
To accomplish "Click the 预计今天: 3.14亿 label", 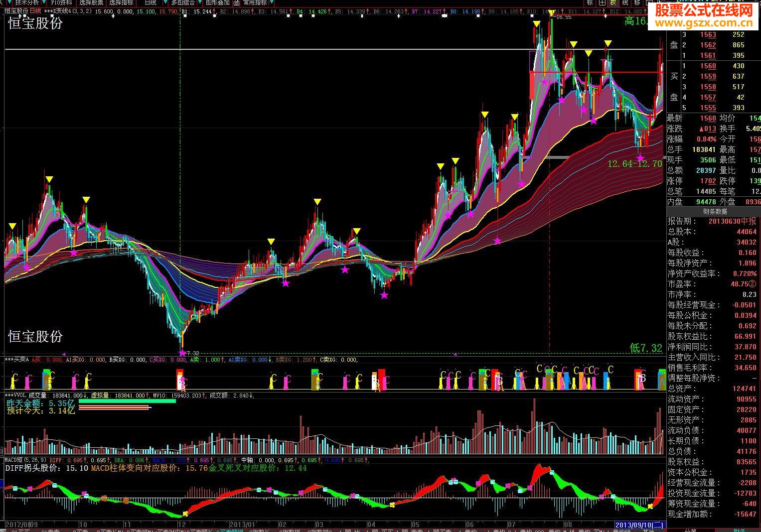I will (x=40, y=411).
